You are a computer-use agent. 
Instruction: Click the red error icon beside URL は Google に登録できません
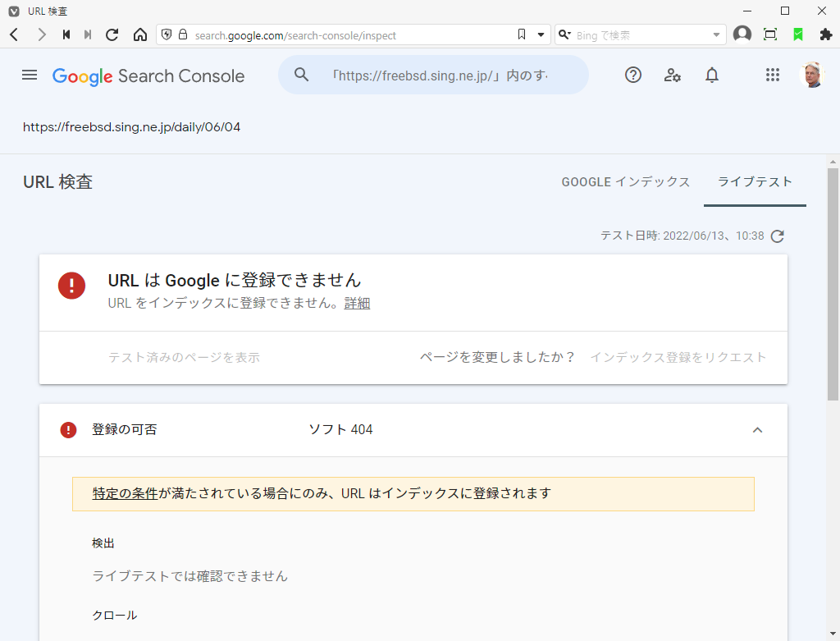click(x=72, y=285)
